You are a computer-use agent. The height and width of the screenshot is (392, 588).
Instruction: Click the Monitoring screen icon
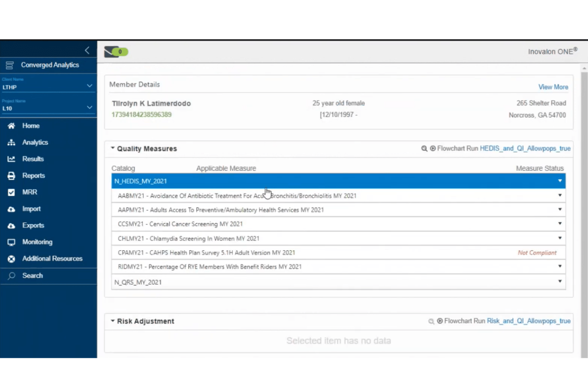12,242
